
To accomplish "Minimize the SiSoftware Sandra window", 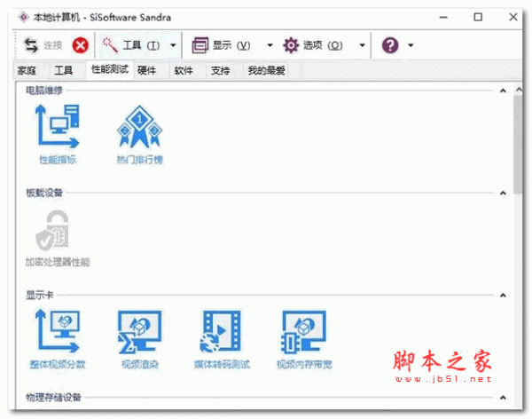I will tap(443, 17).
